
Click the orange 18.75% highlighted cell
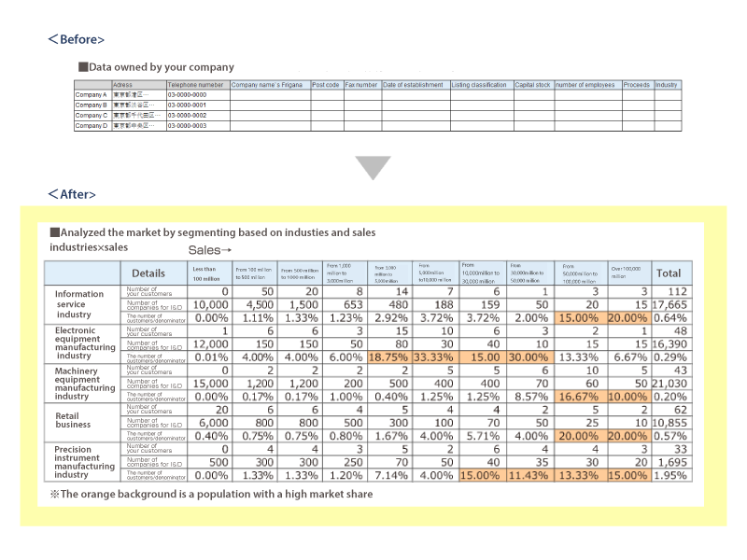[x=389, y=356]
